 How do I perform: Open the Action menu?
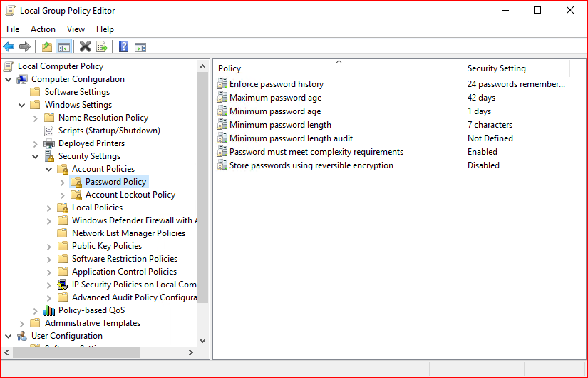43,29
